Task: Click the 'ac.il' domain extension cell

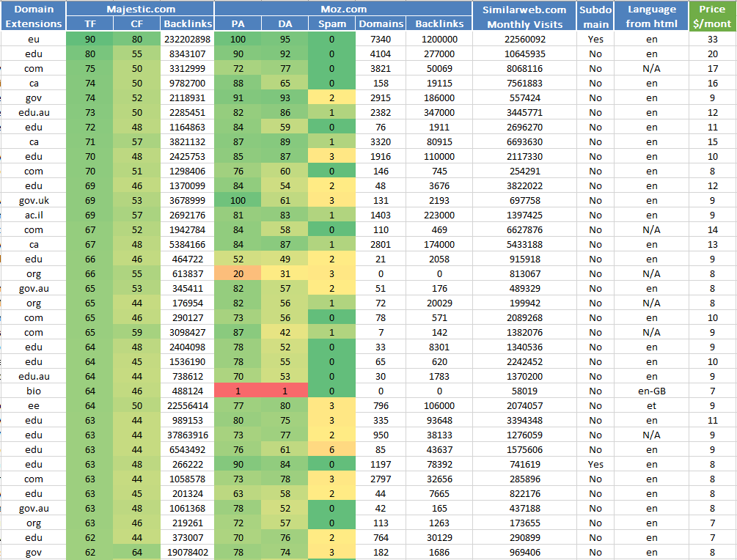Action: 34,215
